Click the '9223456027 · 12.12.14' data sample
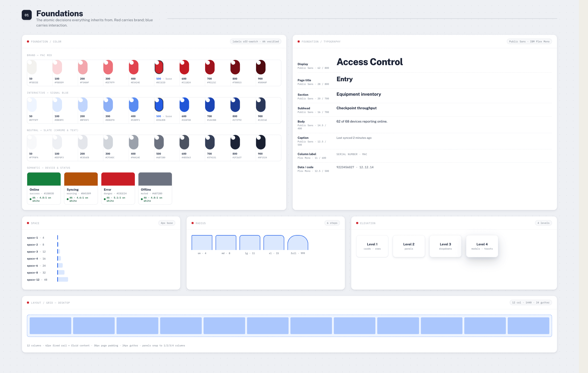This screenshot has height=373, width=588. [355, 167]
